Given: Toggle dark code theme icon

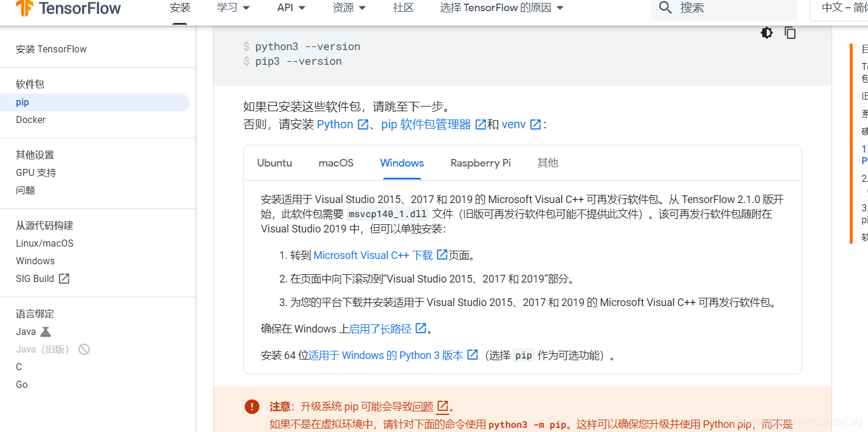Looking at the screenshot, I should pyautogui.click(x=767, y=33).
